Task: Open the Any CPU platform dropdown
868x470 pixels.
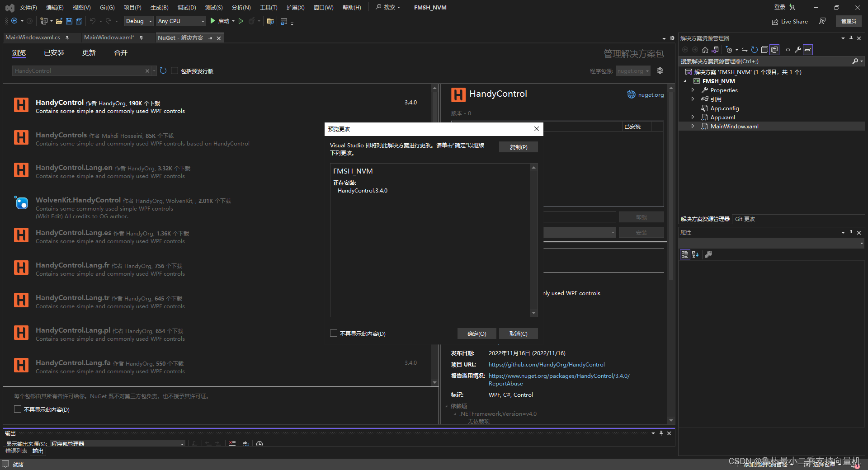Action: pyautogui.click(x=181, y=21)
